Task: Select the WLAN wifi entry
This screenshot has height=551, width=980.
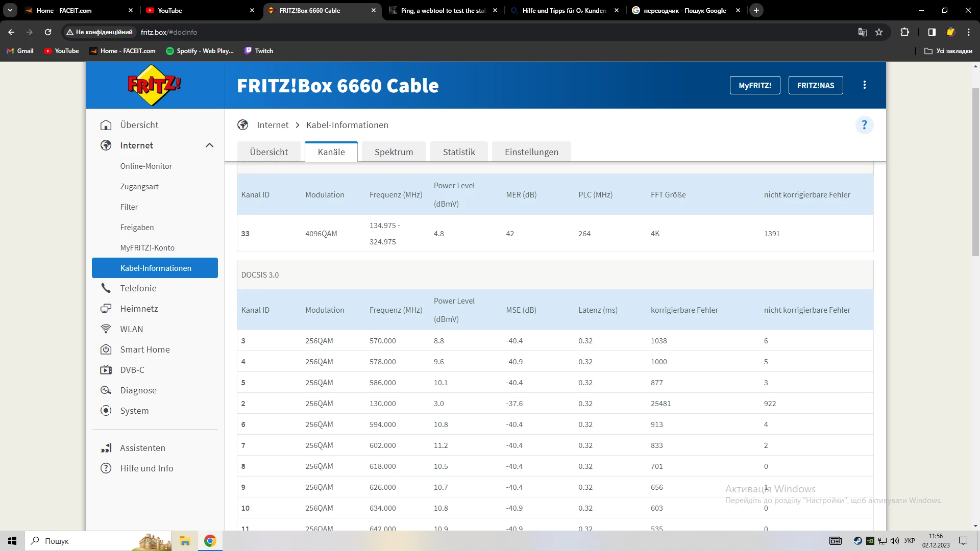Action: coord(131,329)
